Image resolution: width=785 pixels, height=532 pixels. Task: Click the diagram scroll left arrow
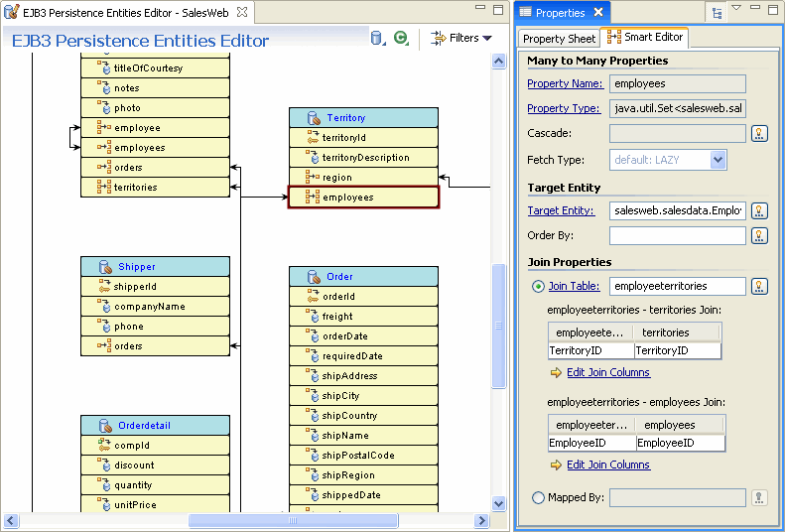[x=11, y=520]
